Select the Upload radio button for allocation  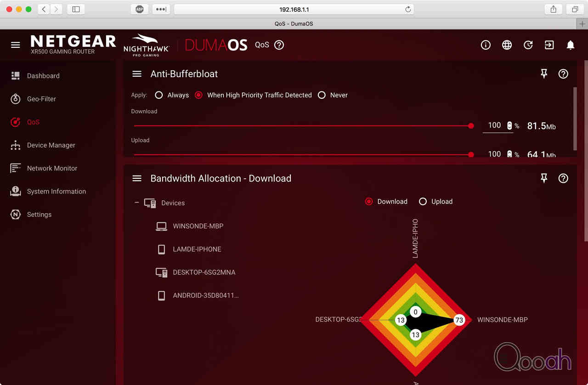(423, 202)
